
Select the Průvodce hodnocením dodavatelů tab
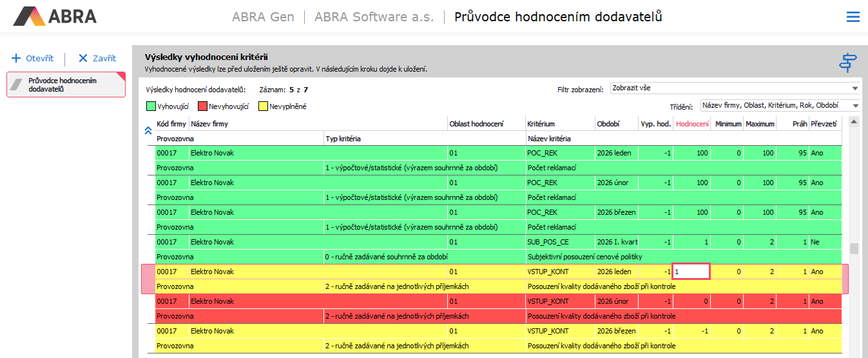(x=62, y=85)
